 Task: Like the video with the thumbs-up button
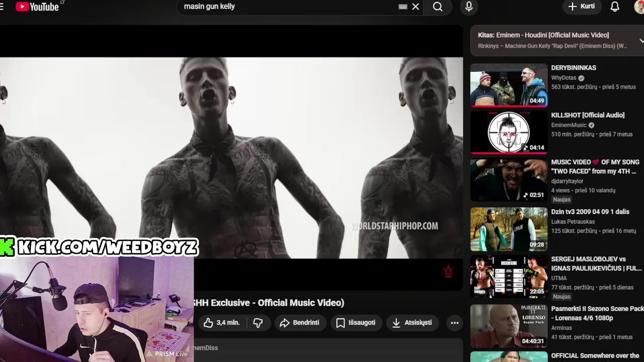coord(222,323)
